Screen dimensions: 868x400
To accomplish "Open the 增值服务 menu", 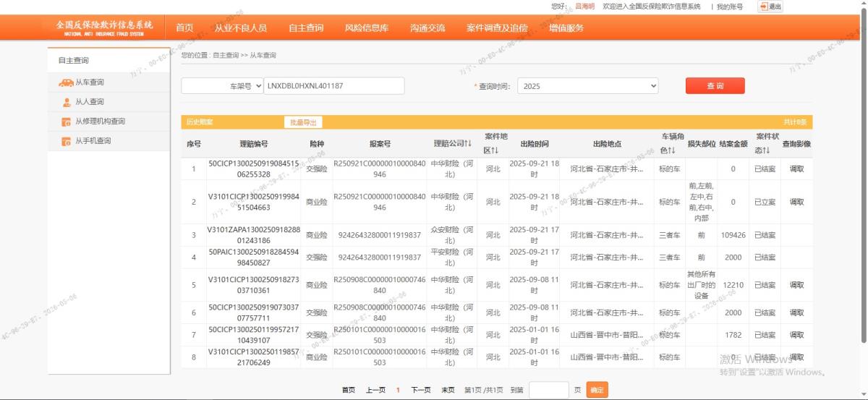I will [566, 28].
